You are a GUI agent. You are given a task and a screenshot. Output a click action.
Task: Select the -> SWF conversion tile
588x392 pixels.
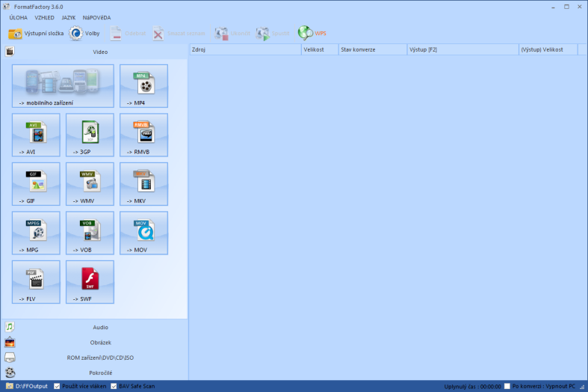pyautogui.click(x=90, y=282)
